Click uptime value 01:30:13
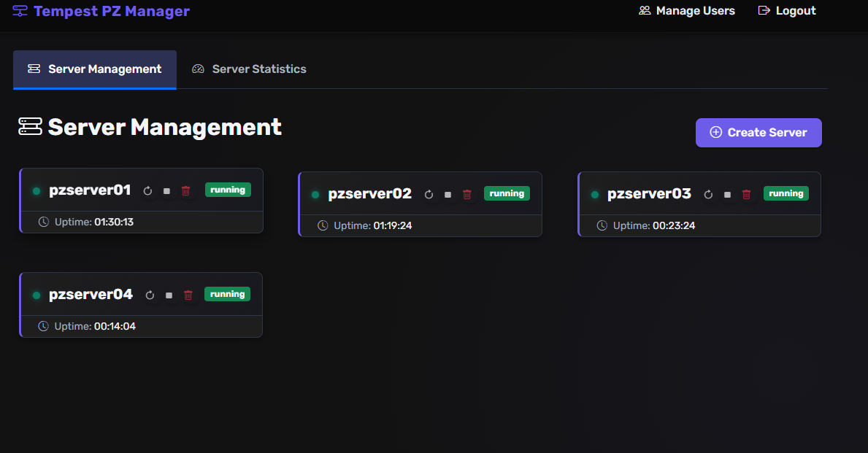 click(x=114, y=222)
